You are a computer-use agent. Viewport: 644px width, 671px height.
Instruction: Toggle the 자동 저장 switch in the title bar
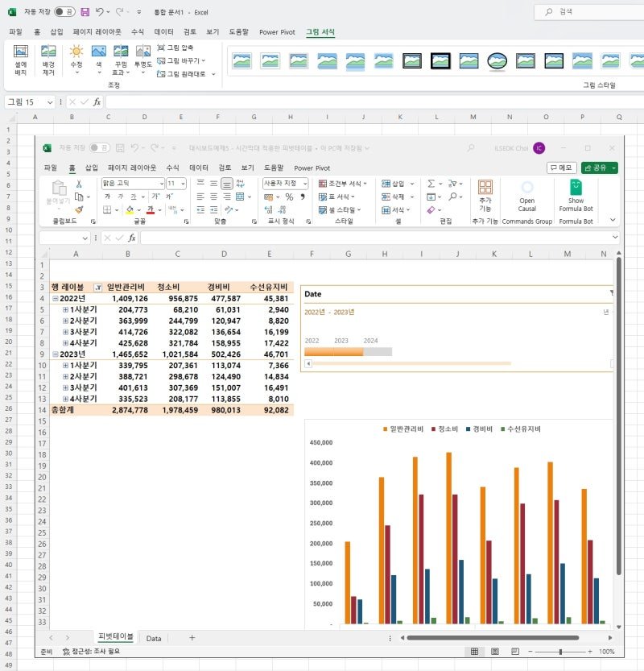click(64, 12)
